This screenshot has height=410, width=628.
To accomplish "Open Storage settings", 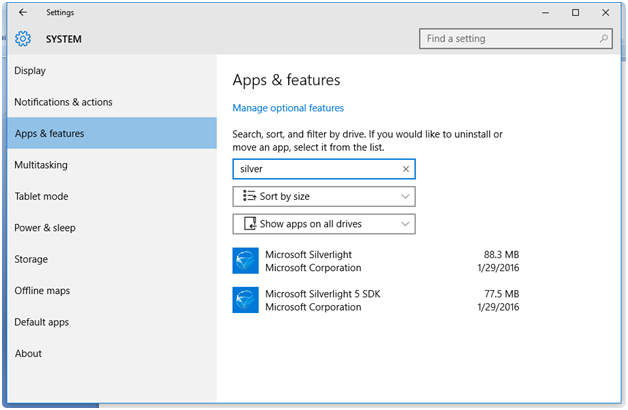I will coord(31,259).
